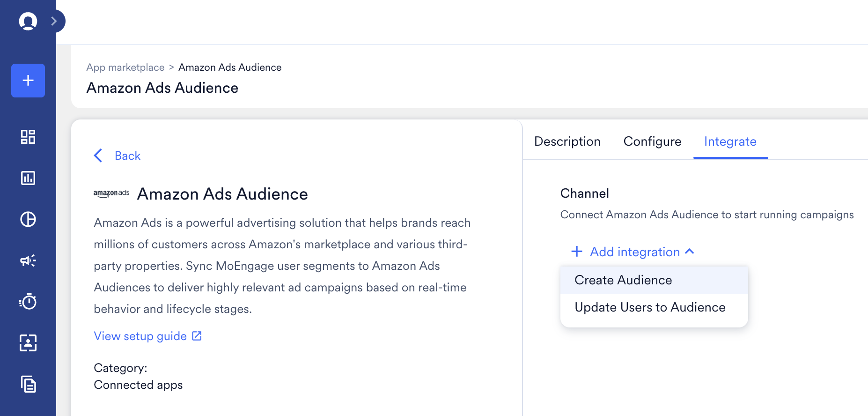Select the Integrate tab

[x=730, y=141]
